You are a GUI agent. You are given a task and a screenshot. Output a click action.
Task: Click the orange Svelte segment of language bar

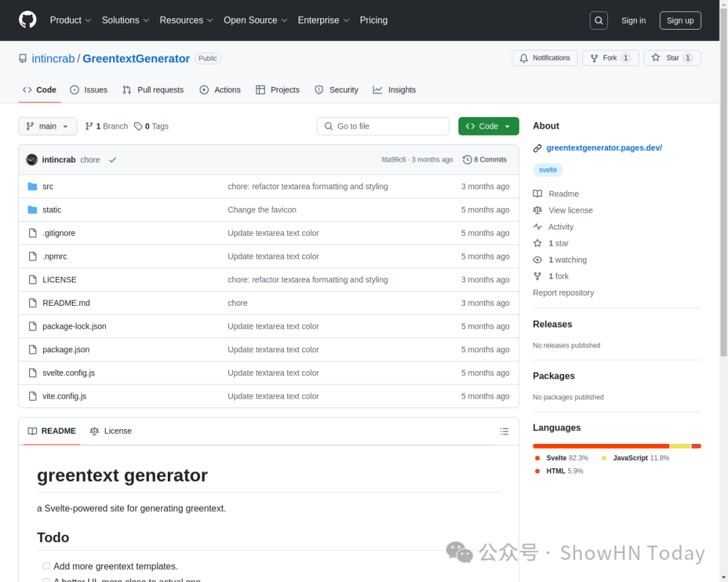(x=601, y=446)
